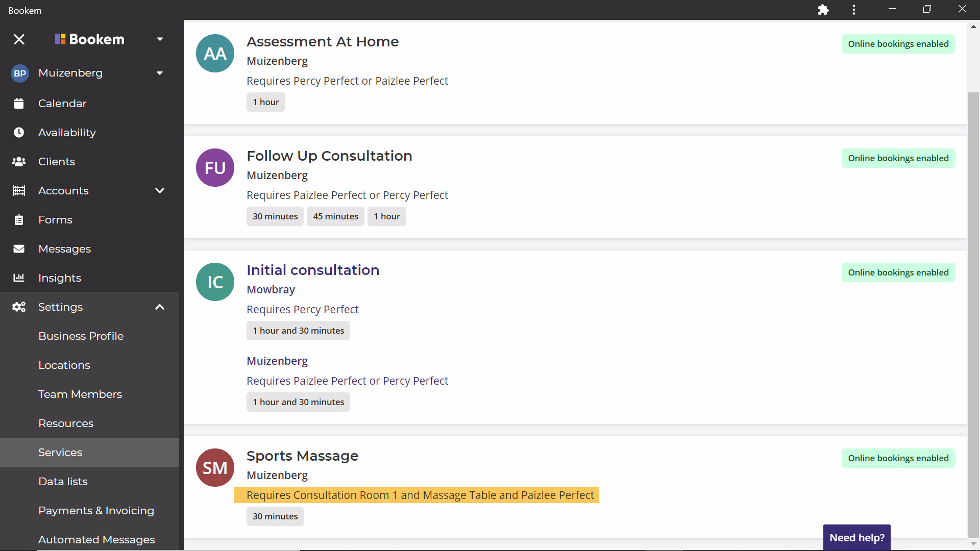
Task: Collapse the Settings menu section
Action: point(160,307)
